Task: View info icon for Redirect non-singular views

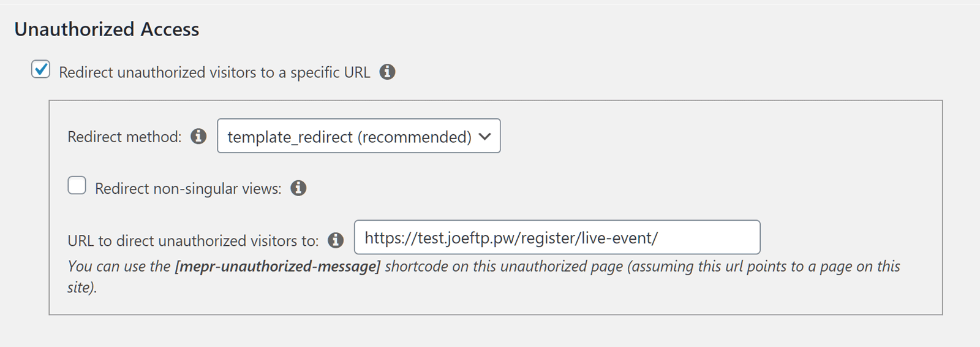Action: click(298, 188)
